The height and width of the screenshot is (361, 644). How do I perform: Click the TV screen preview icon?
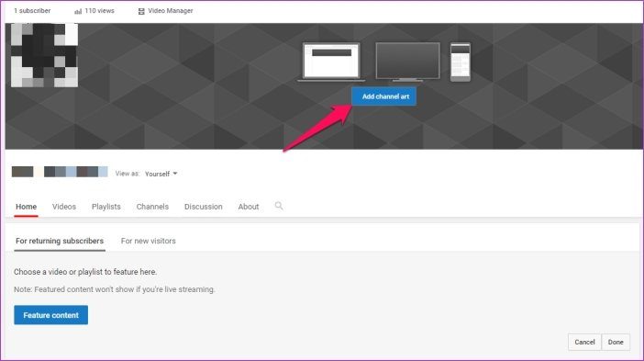pyautogui.click(x=407, y=62)
